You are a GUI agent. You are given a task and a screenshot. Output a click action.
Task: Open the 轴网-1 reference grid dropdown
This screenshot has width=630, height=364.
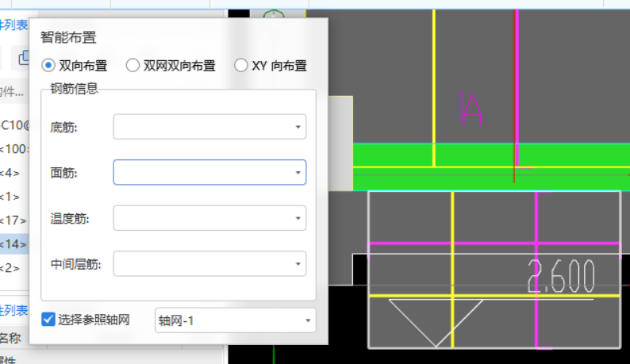[x=306, y=320]
